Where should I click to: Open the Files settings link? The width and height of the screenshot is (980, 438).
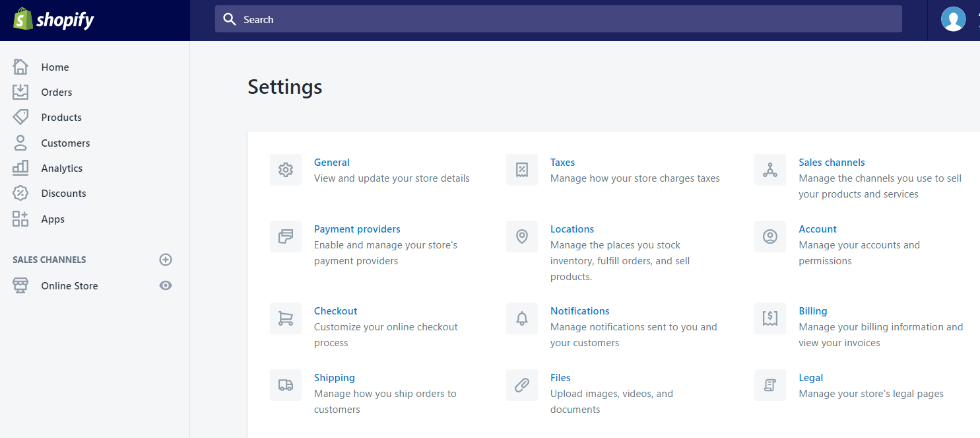(x=560, y=377)
